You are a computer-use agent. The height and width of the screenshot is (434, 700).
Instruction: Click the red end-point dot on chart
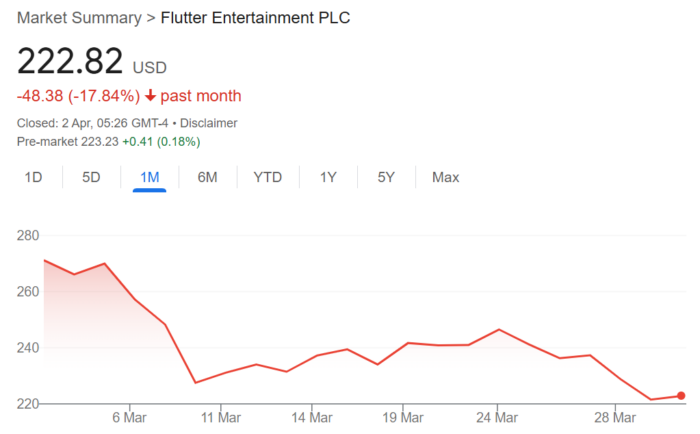[x=682, y=396]
